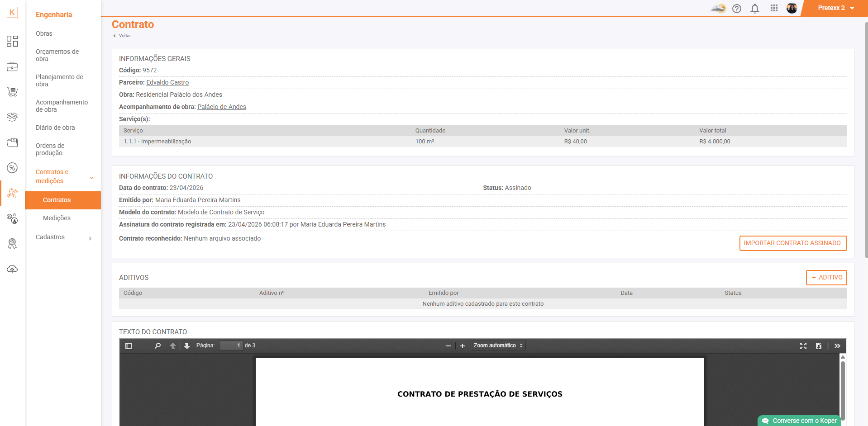
Task: Search within the contract PDF
Action: [x=157, y=346]
